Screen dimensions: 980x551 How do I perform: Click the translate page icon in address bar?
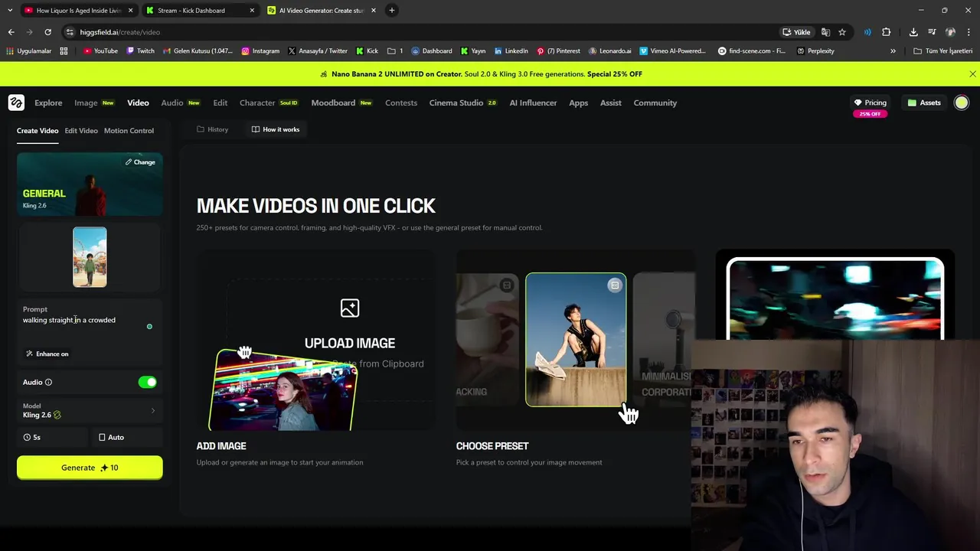pyautogui.click(x=825, y=32)
